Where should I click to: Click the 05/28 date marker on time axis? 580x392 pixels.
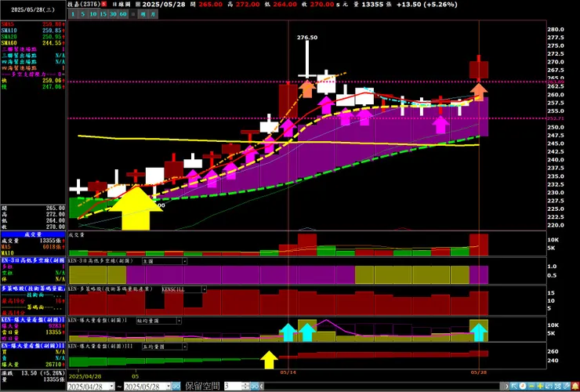[479, 372]
